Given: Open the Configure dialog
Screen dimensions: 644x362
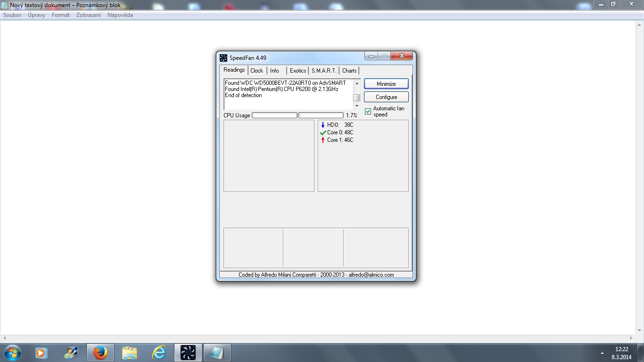Looking at the screenshot, I should (386, 97).
